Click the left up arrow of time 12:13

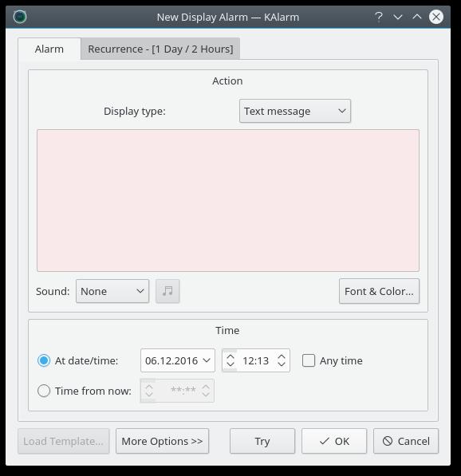230,357
